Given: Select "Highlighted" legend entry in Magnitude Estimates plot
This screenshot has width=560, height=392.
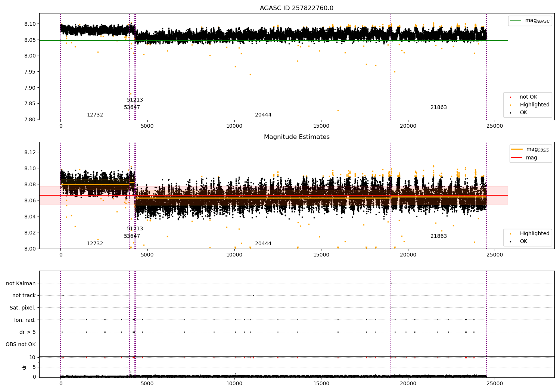Looking at the screenshot, I should pyautogui.click(x=534, y=234).
